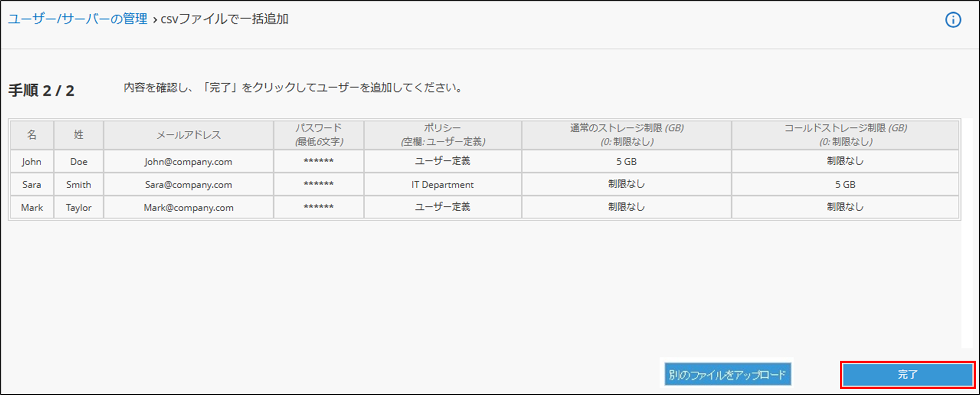Click ユーザー定義 policy in Mark's row
The image size is (980, 395).
(443, 207)
